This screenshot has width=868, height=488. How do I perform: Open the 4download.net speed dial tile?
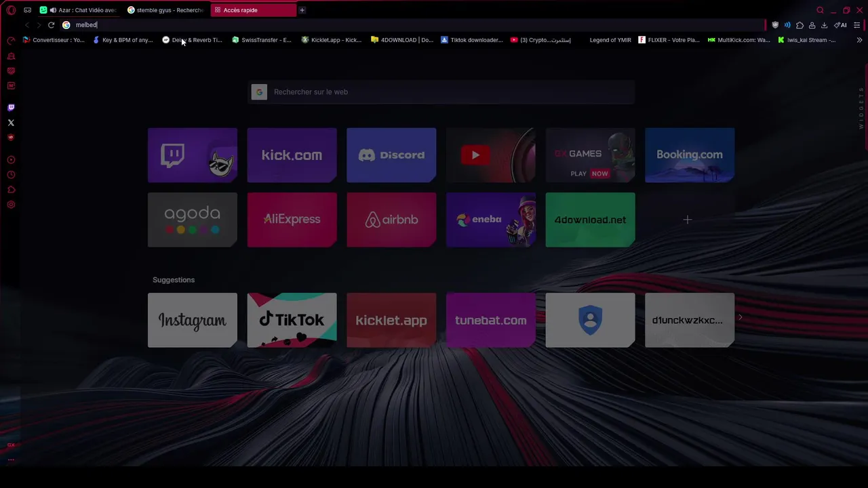[590, 220]
